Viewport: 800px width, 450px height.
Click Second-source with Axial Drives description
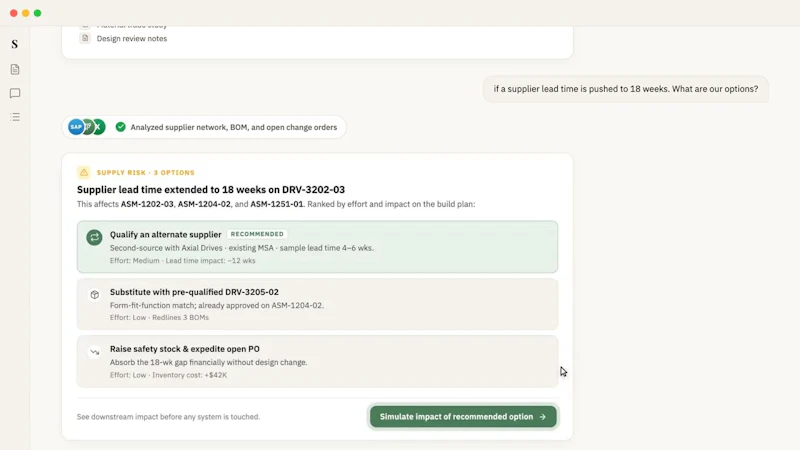pos(242,248)
